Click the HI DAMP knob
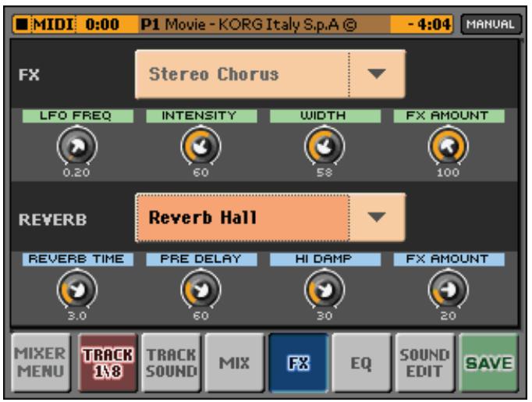The image size is (532, 402). (325, 290)
